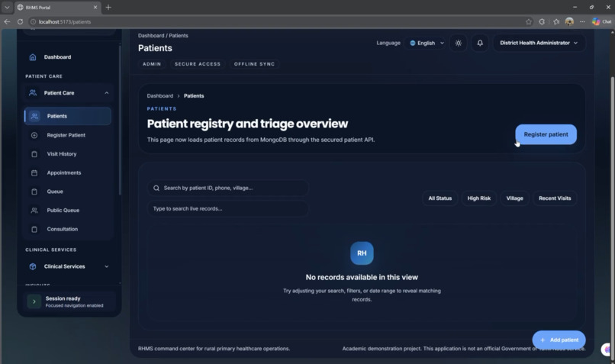Open Appointments in sidebar

point(67,173)
